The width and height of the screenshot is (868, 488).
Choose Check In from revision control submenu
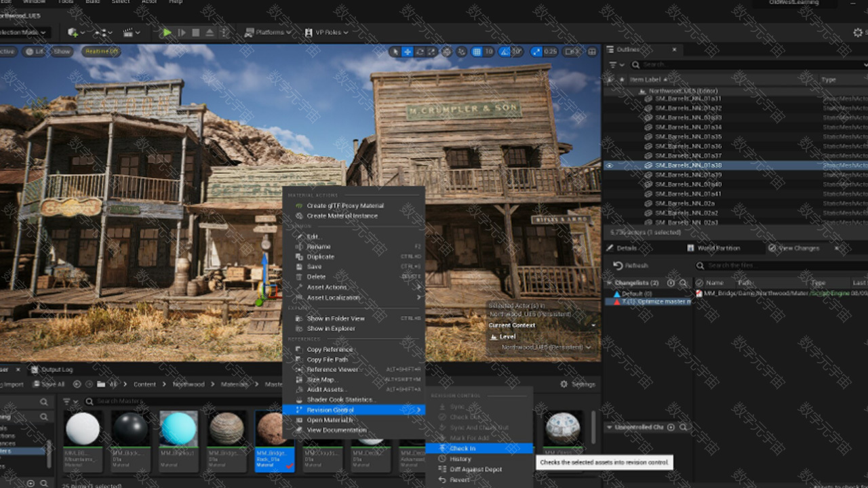click(462, 449)
